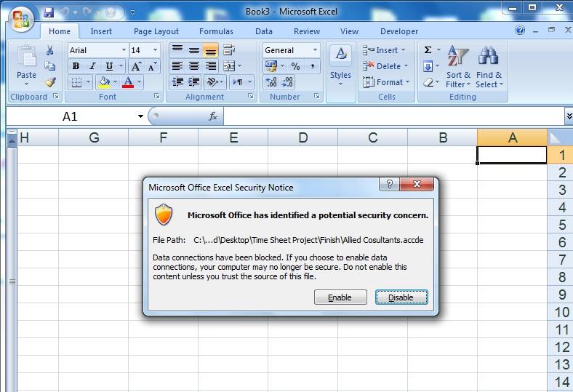573x392 pixels.
Task: Click Delete cells button
Action: coord(385,66)
